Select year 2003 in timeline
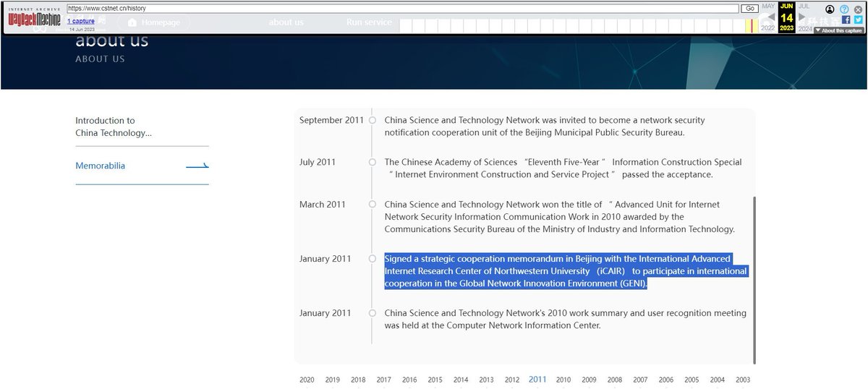This screenshot has width=868, height=389. (743, 380)
